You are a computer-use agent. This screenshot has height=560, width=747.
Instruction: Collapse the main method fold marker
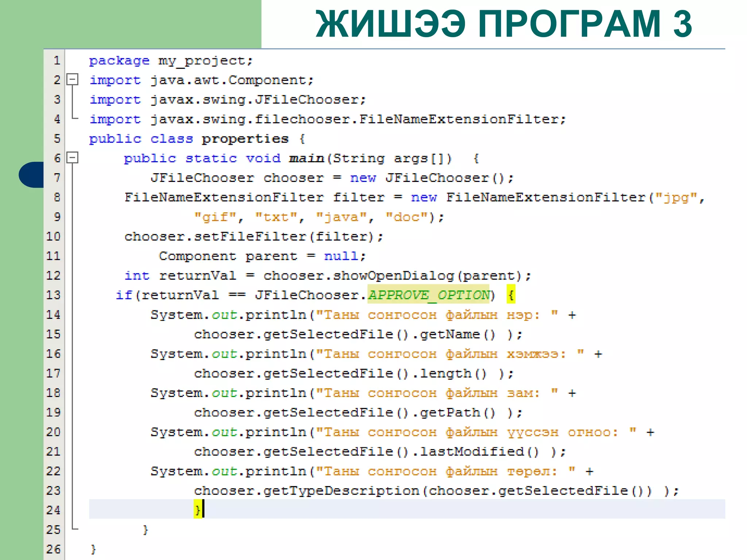click(x=73, y=158)
